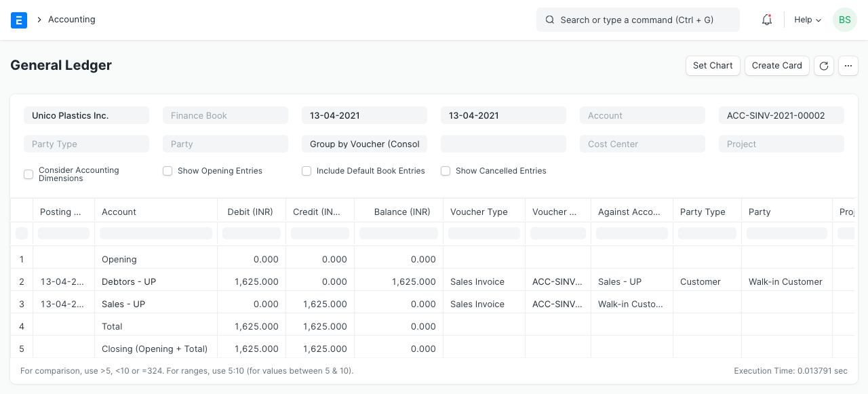Viewport: 868px width, 394px height.
Task: Click the global command search bar
Action: tap(637, 20)
